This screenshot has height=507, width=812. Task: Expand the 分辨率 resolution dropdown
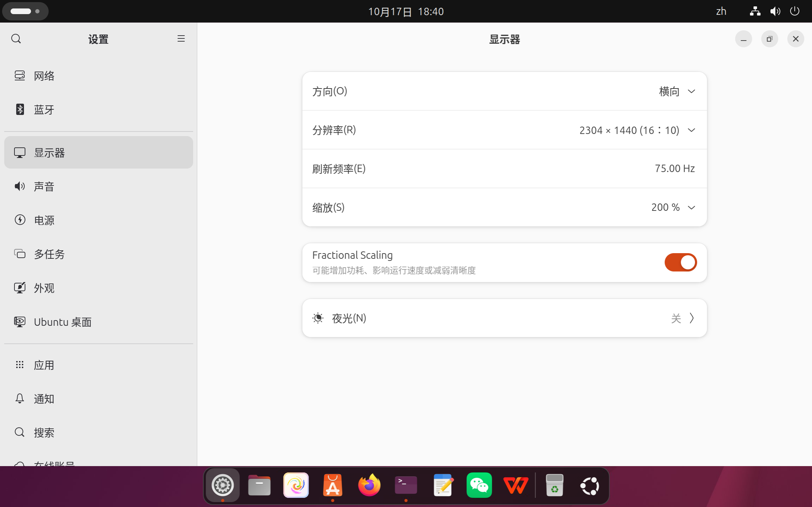coord(505,130)
